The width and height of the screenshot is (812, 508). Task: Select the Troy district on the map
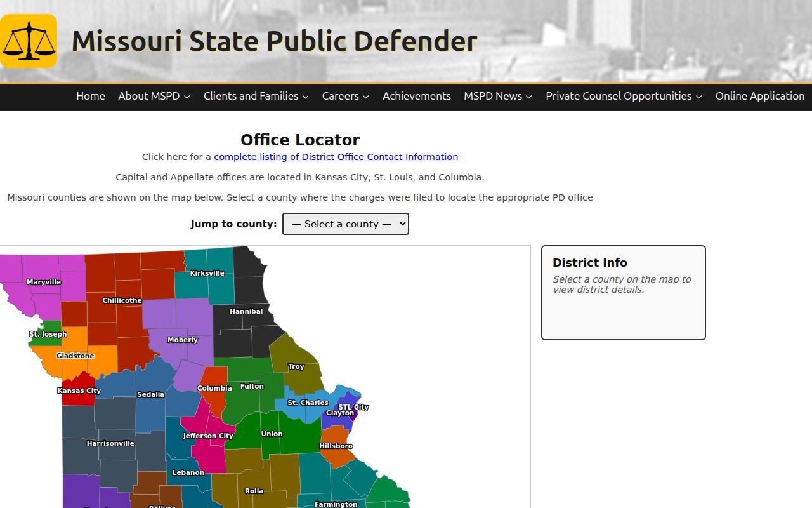[296, 366]
